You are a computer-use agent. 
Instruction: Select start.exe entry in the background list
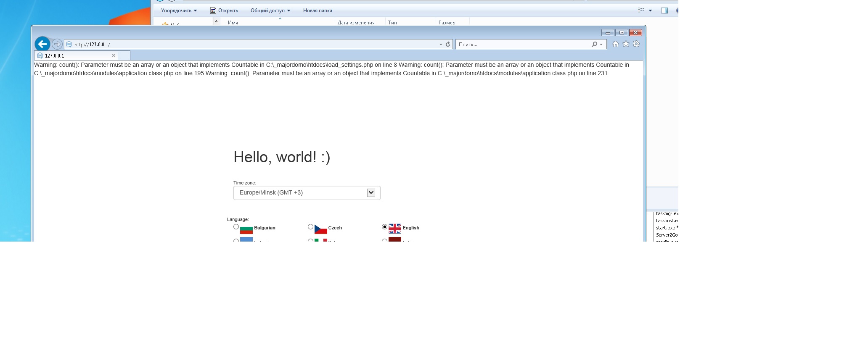[x=667, y=228]
